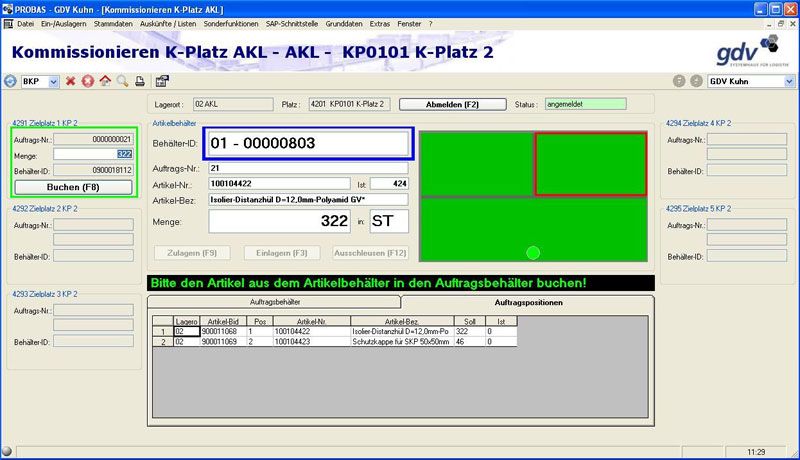Click the Zulagern (F9) button
The image size is (800, 460).
click(192, 253)
